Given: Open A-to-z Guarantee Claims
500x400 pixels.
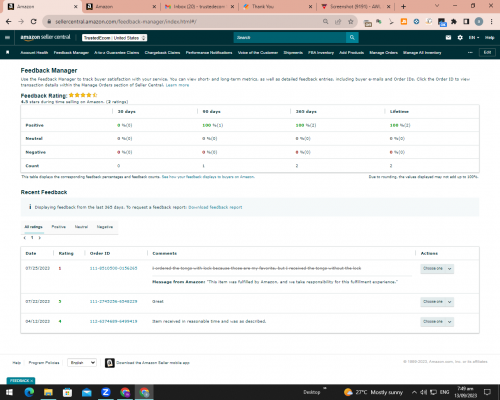Looking at the screenshot, I should 116,52.
